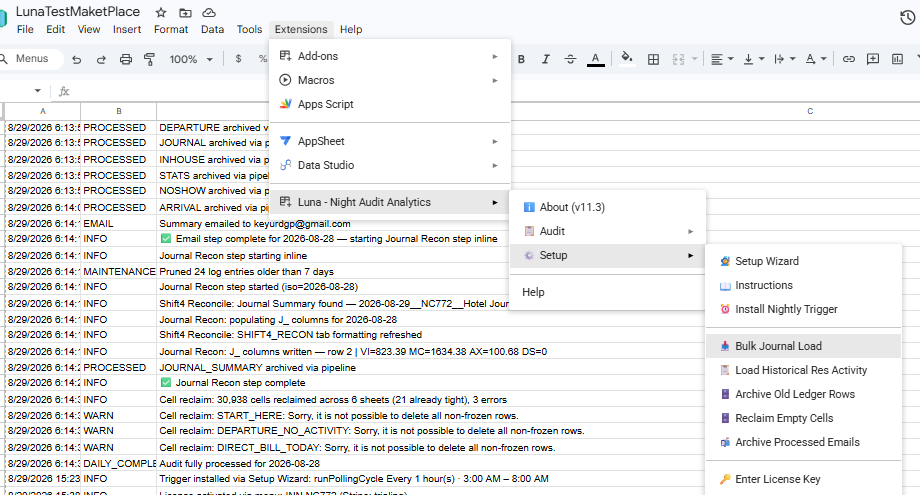Redo the last action
The height and width of the screenshot is (495, 920).
(x=101, y=59)
